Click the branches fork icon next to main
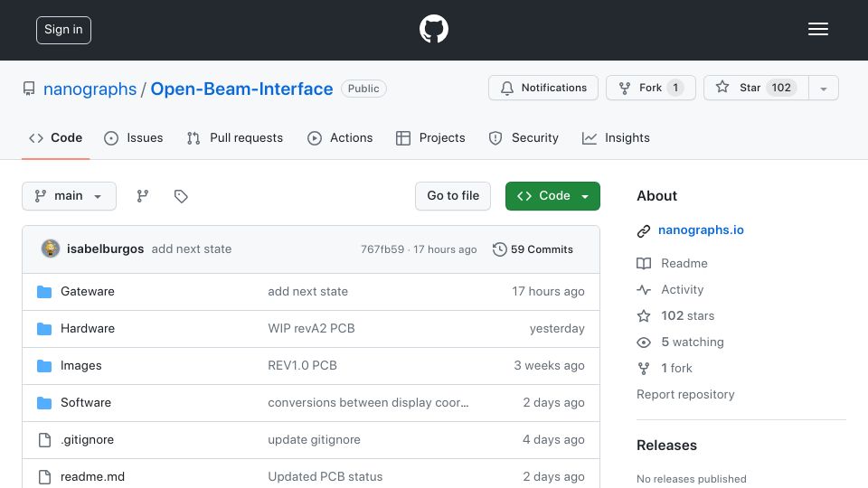Image resolution: width=868 pixels, height=488 pixels. click(143, 196)
